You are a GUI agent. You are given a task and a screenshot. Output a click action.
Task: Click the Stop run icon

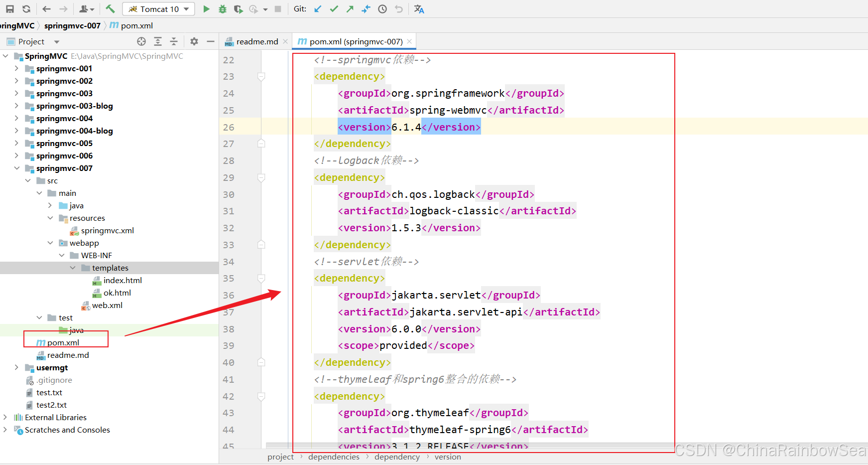(278, 9)
